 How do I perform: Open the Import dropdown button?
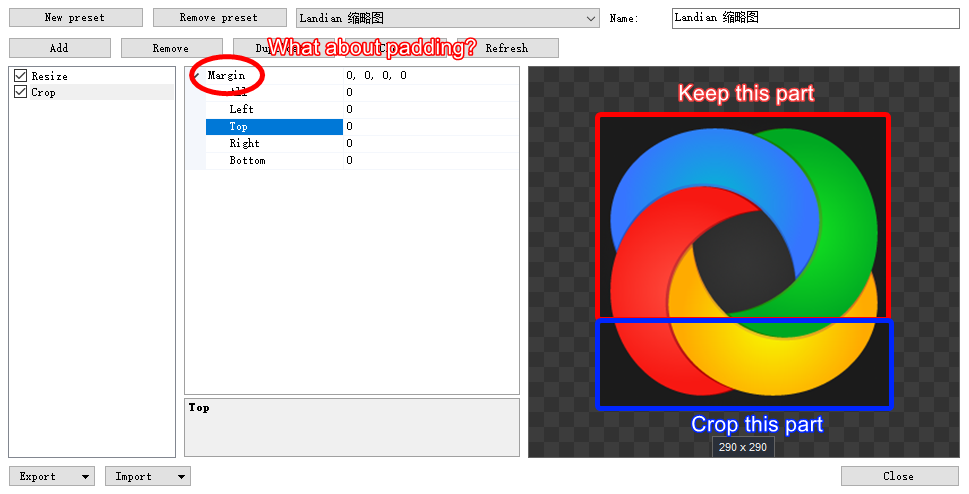pos(148,476)
